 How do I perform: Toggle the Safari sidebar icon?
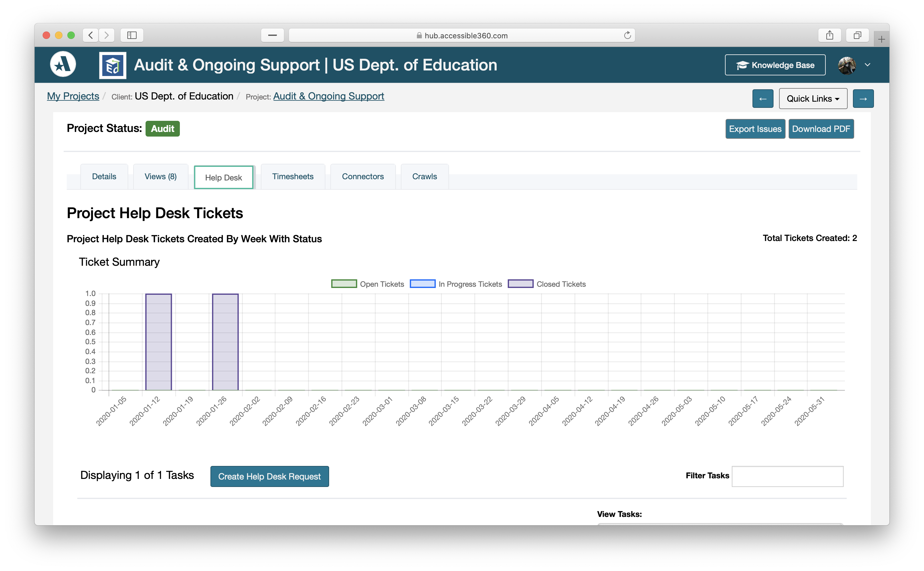[132, 35]
